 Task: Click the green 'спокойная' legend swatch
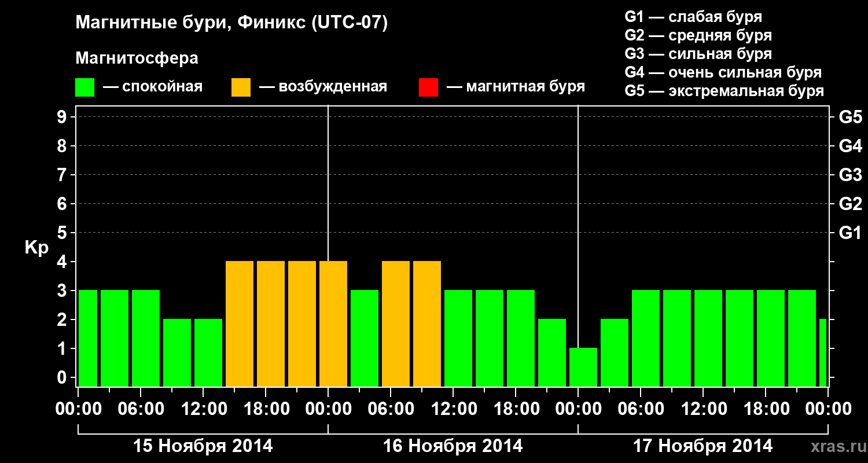click(x=85, y=87)
